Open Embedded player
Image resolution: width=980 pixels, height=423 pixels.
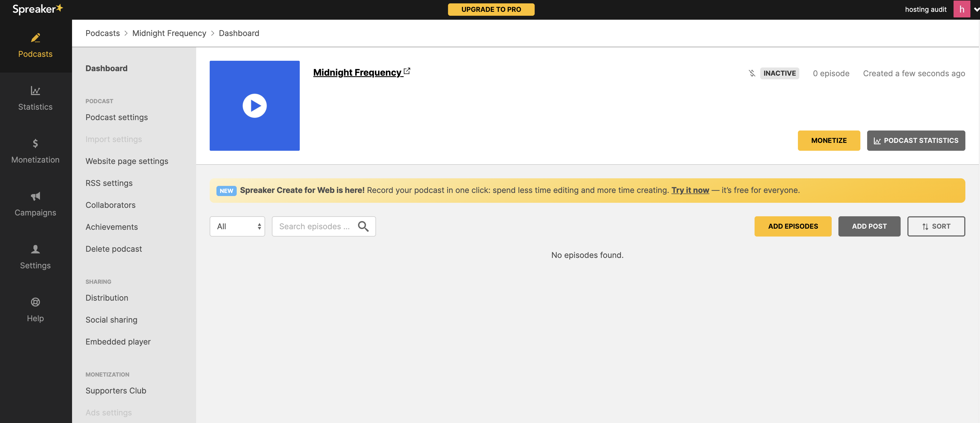click(118, 342)
